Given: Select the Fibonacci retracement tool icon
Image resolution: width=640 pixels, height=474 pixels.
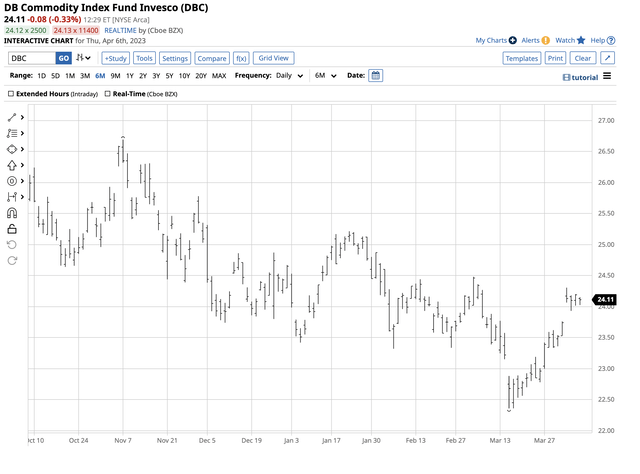Looking at the screenshot, I should pos(12,134).
